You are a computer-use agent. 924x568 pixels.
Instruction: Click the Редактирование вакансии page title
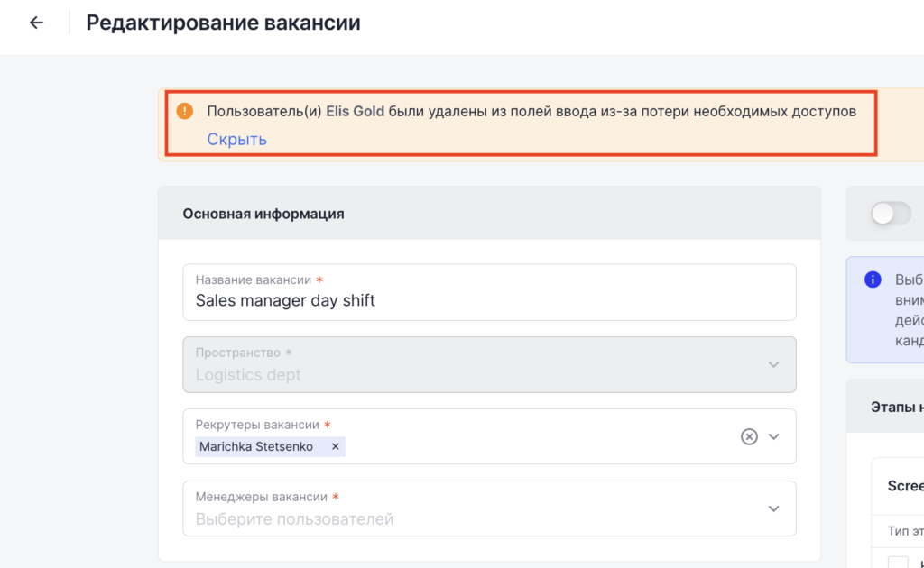point(223,23)
